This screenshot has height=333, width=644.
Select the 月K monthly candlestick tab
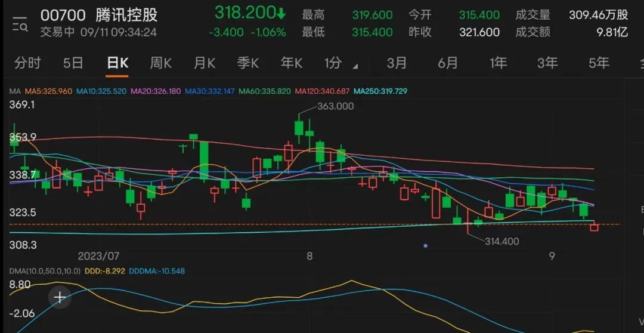point(204,63)
